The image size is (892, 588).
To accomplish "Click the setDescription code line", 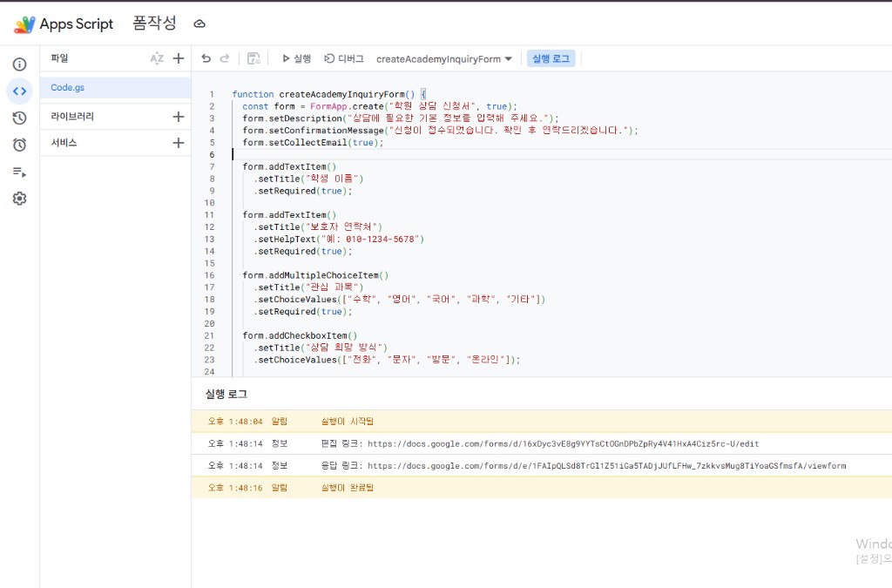I will (401, 118).
